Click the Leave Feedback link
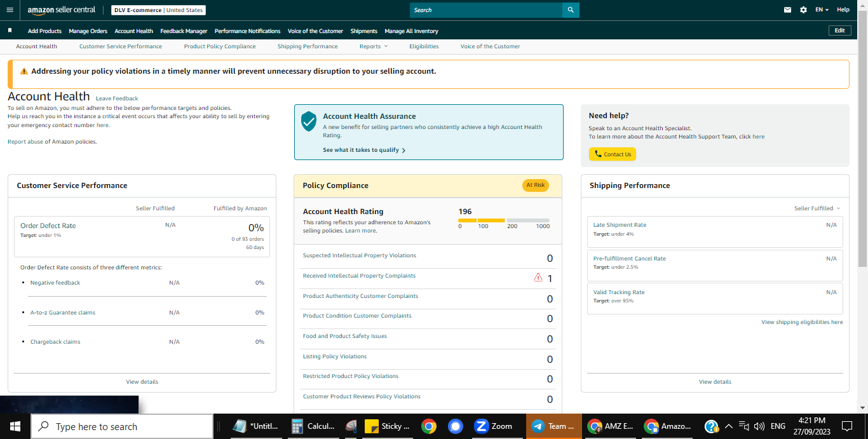868x439 pixels. pos(117,98)
